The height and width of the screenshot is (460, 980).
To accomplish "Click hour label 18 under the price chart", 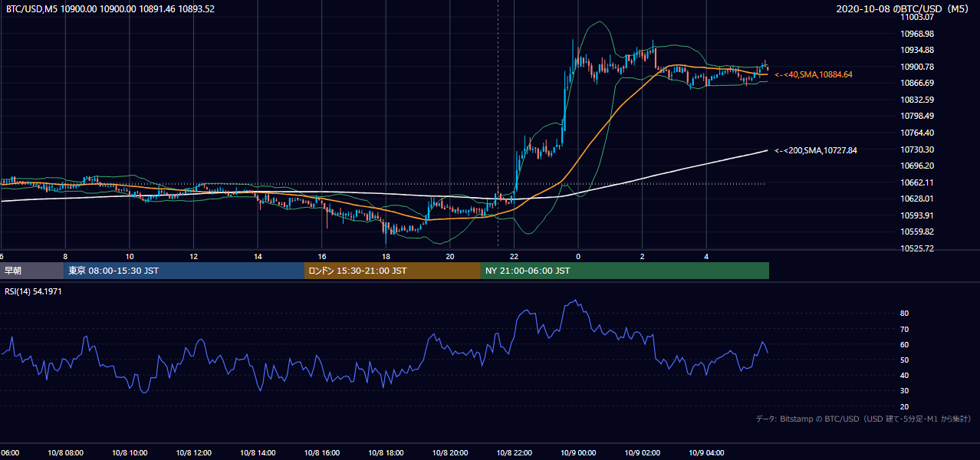I will (x=386, y=256).
